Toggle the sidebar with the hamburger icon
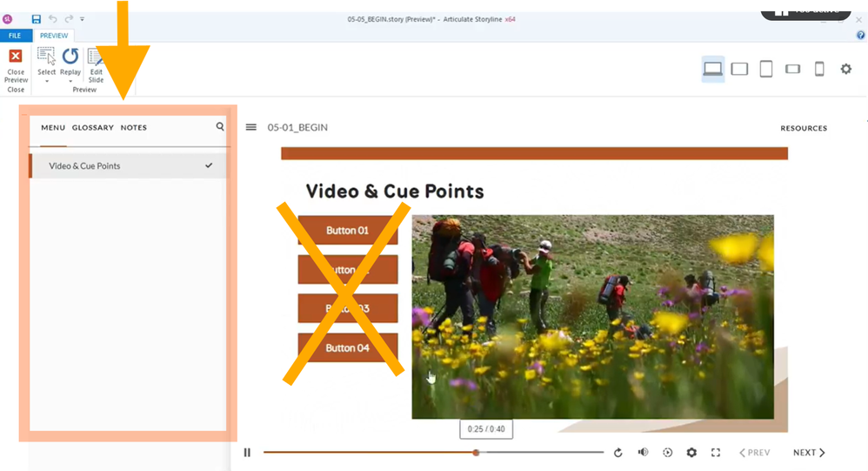The height and width of the screenshot is (471, 868). [x=251, y=127]
